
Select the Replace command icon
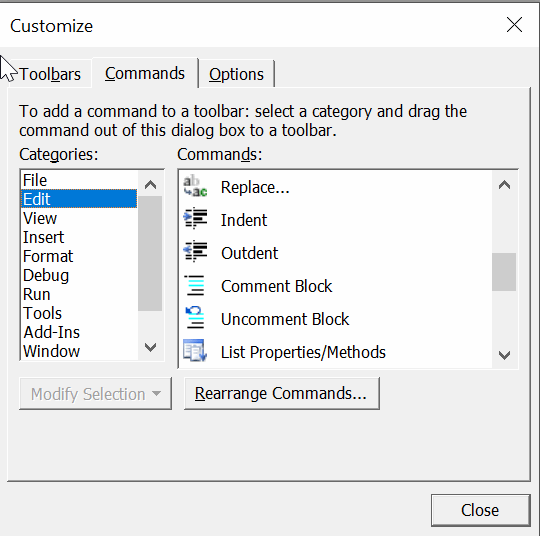[x=195, y=187]
